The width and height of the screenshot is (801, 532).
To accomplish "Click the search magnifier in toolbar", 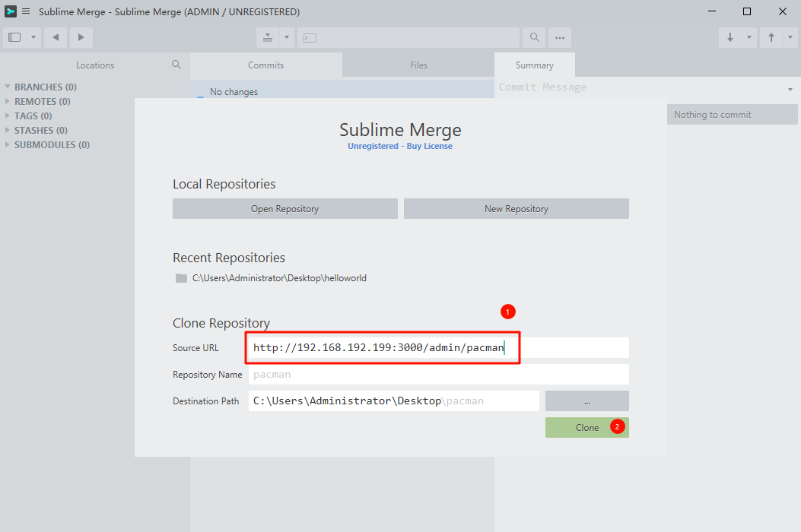I will click(x=535, y=37).
